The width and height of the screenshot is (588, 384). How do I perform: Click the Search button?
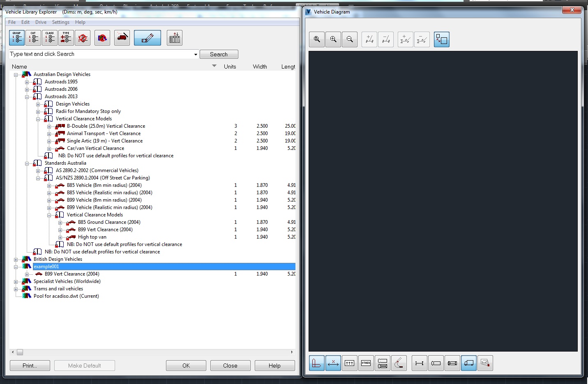219,54
